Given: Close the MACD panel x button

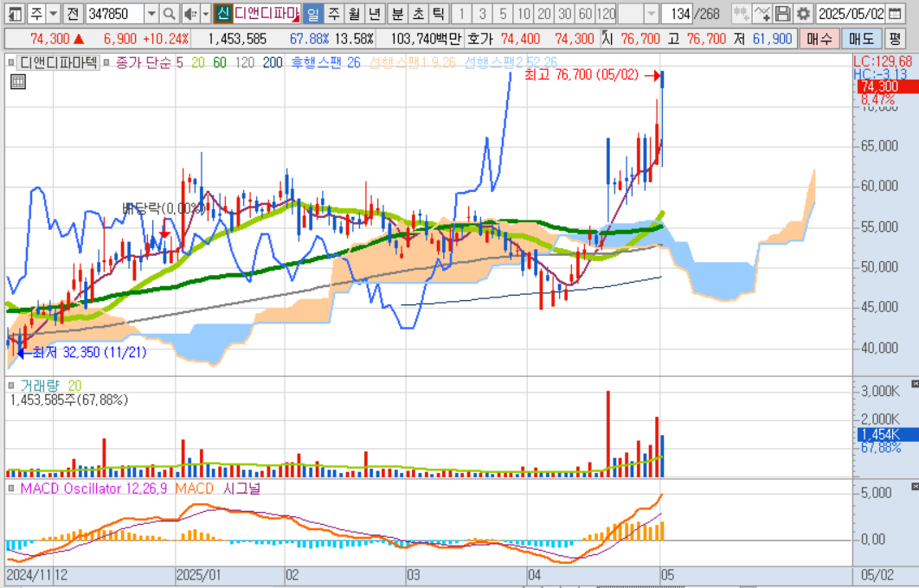Looking at the screenshot, I should (915, 487).
